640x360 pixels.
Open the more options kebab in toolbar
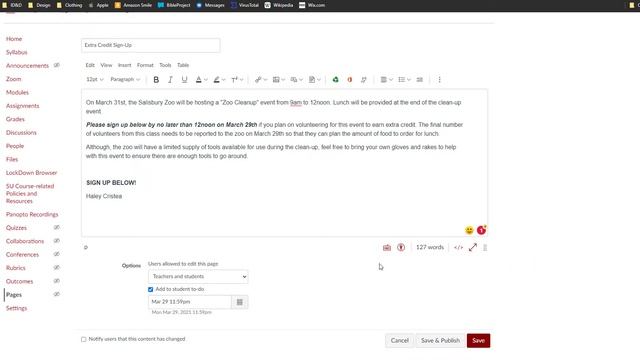tap(440, 80)
